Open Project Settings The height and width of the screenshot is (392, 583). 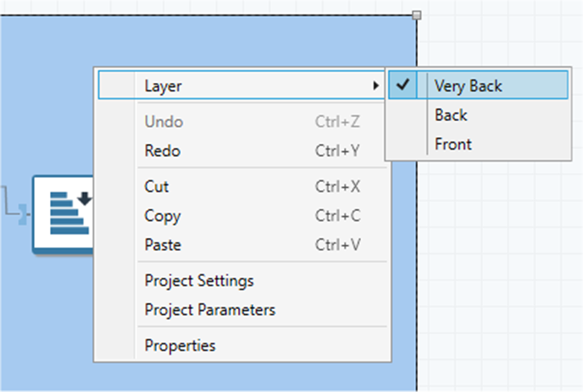point(199,280)
